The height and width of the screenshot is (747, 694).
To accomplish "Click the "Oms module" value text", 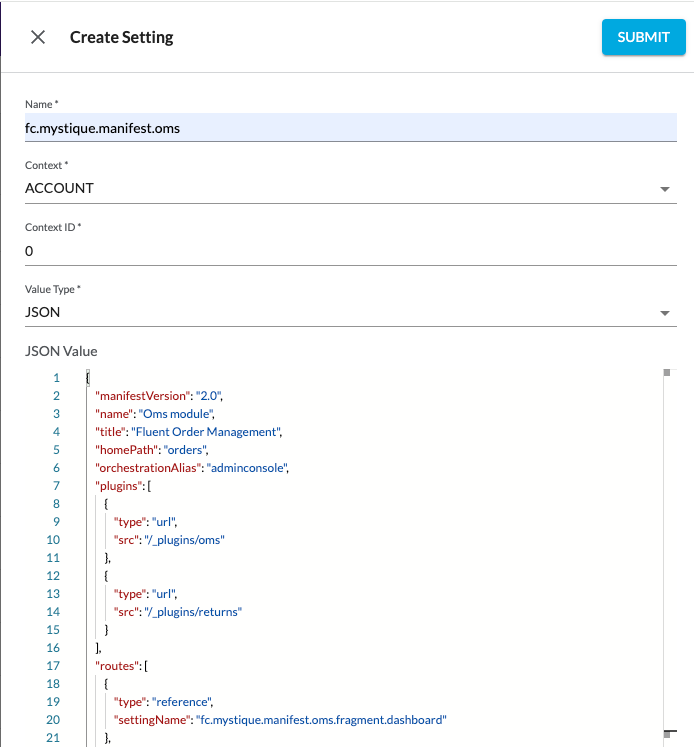I will (176, 414).
